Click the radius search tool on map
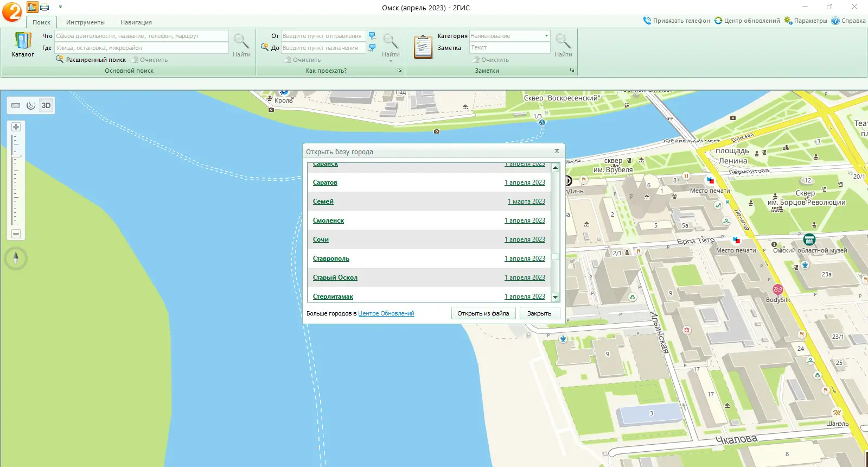The width and height of the screenshot is (868, 467). [31, 105]
